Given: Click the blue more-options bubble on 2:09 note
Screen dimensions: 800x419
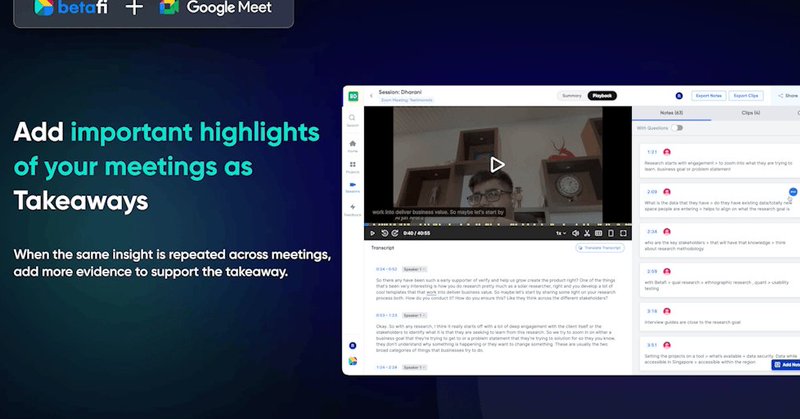Looking at the screenshot, I should (793, 192).
